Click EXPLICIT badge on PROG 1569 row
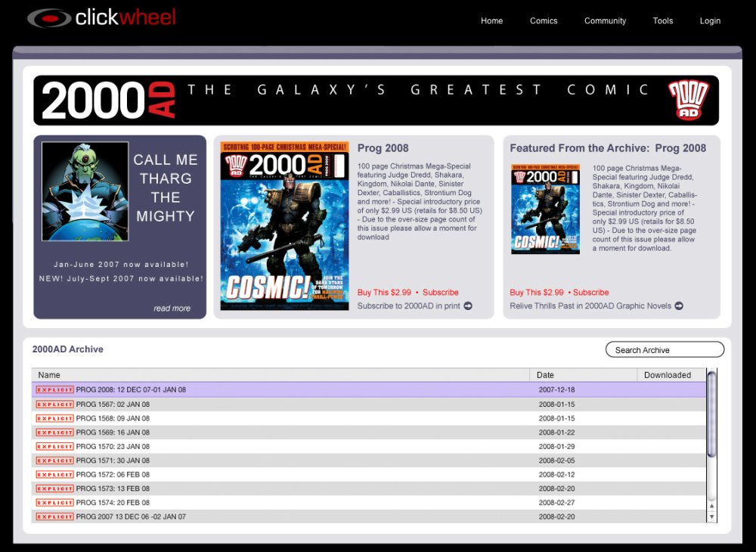 click(x=55, y=433)
